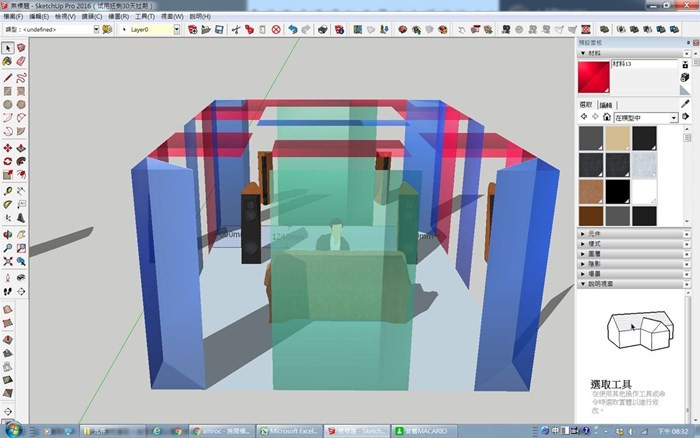Click the Windows Start orb
The image size is (700, 438).
(12, 430)
